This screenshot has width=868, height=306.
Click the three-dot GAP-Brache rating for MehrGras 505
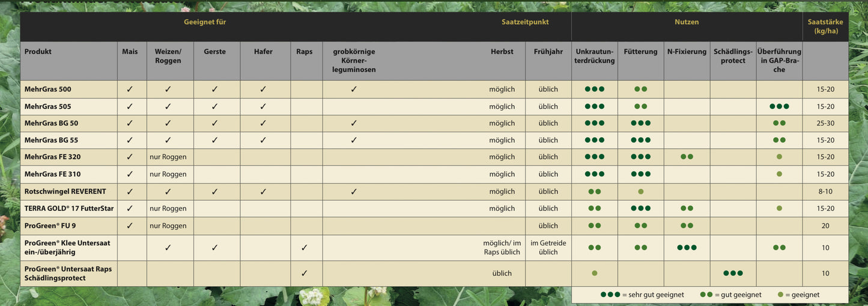(x=779, y=106)
